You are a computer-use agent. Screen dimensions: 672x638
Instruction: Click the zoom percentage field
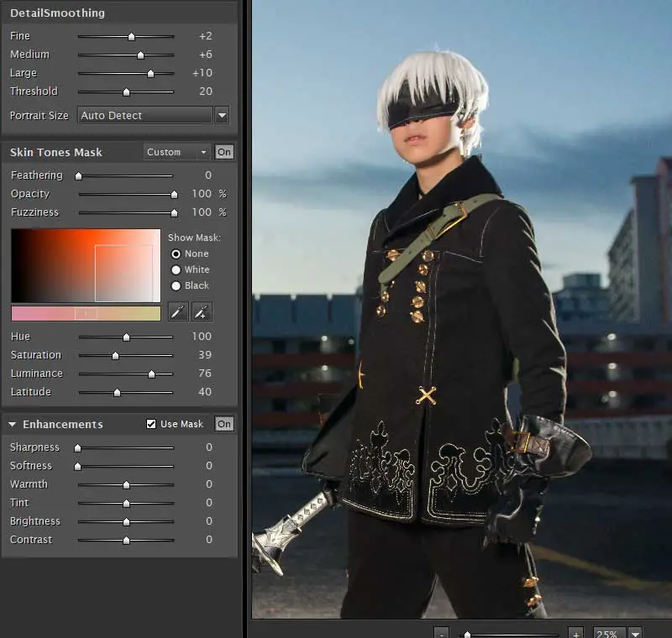[609, 633]
